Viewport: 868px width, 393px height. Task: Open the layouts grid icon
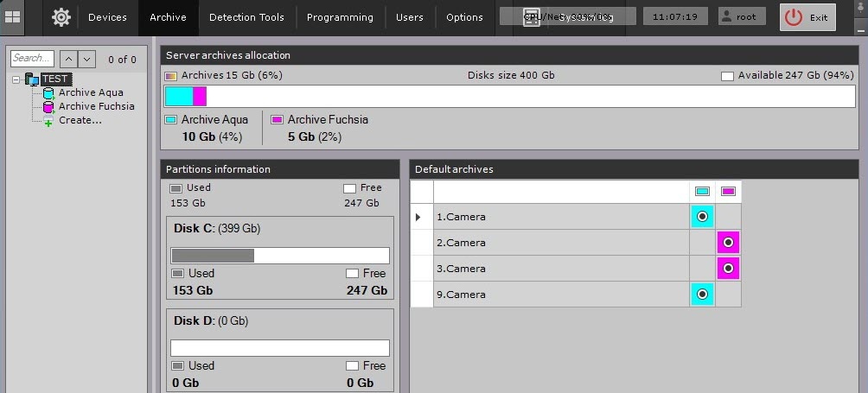click(13, 16)
